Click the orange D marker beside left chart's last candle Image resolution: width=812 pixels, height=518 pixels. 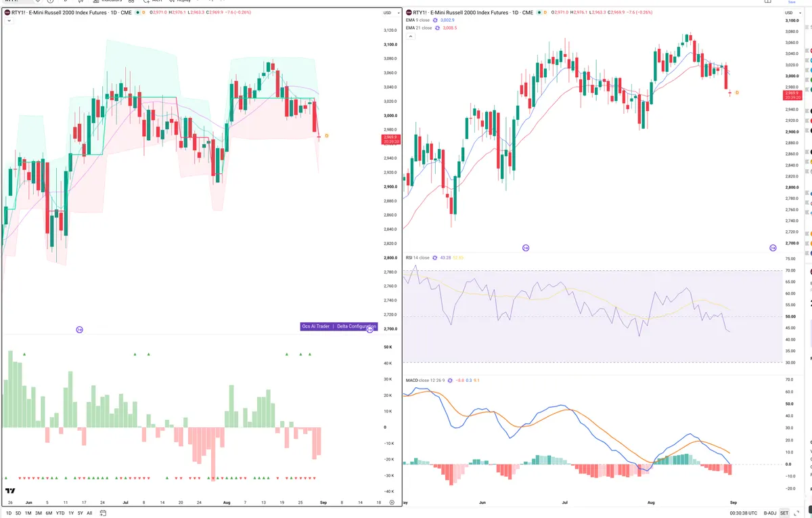coord(327,135)
